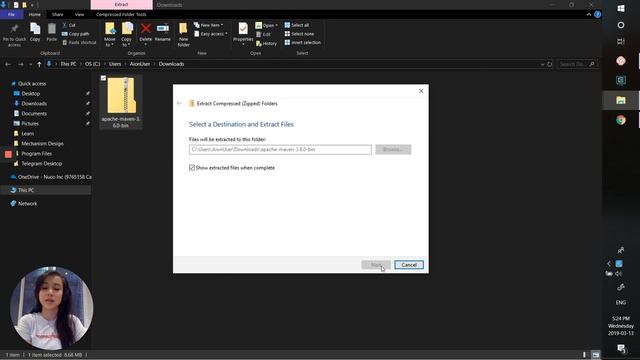Click This PC in the address bar
This screenshot has width=640, height=360.
point(68,64)
